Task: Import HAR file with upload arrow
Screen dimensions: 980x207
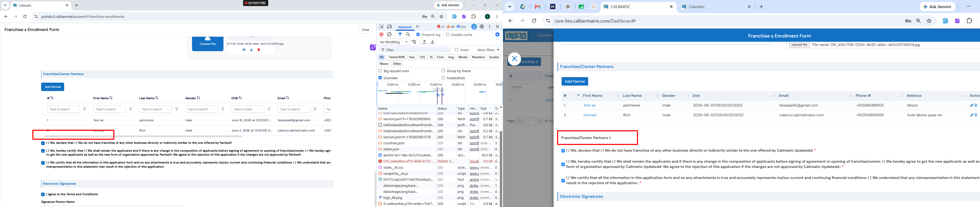Action: [x=425, y=42]
